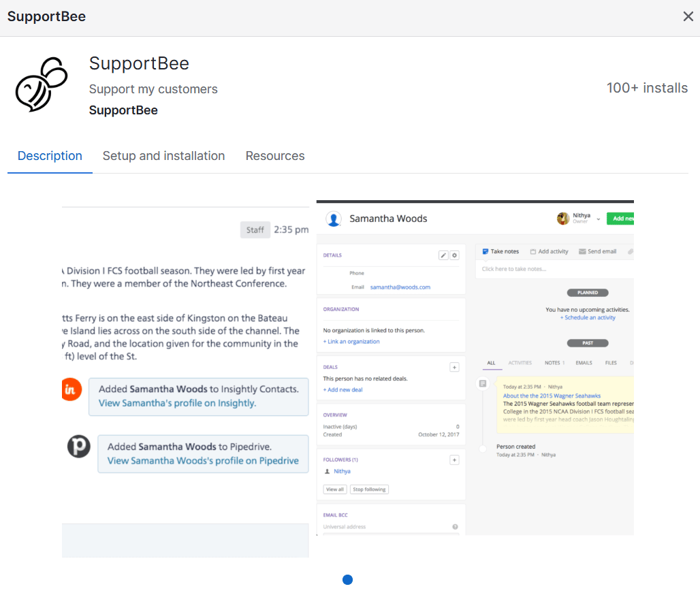
Task: Click the plus icon in Deals section
Action: [454, 367]
